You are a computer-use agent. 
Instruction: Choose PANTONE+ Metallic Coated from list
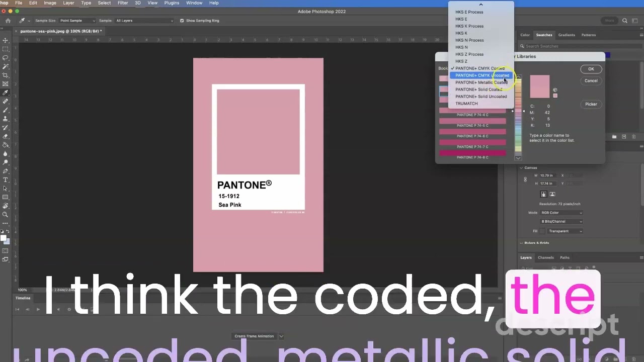click(x=481, y=82)
